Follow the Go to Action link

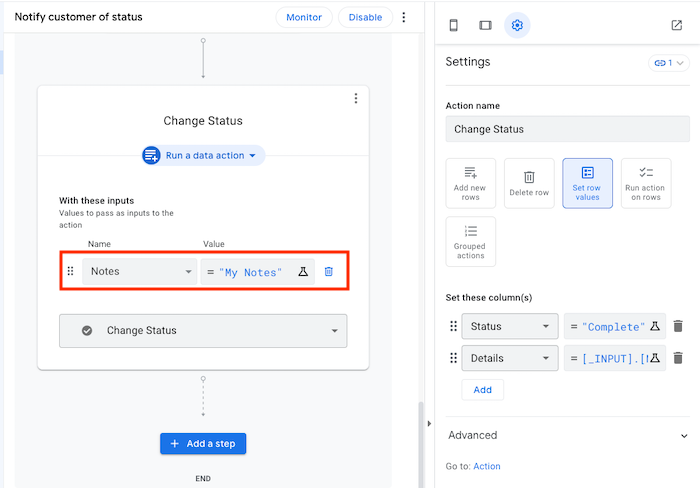click(487, 466)
